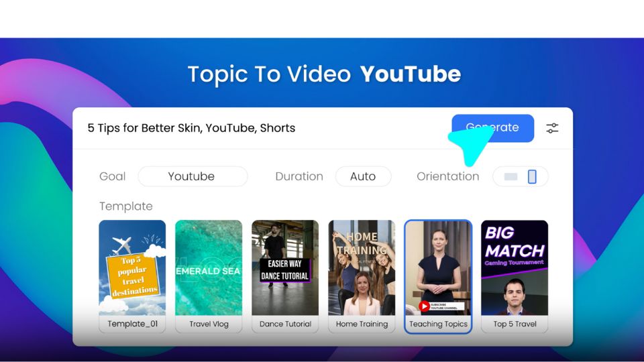Click the Duration label
The image size is (644, 362).
pos(299,176)
